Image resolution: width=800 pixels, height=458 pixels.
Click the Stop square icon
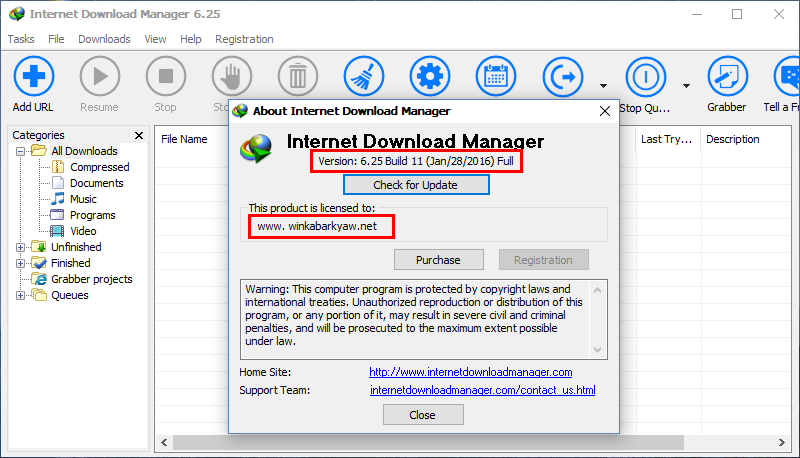click(x=165, y=77)
